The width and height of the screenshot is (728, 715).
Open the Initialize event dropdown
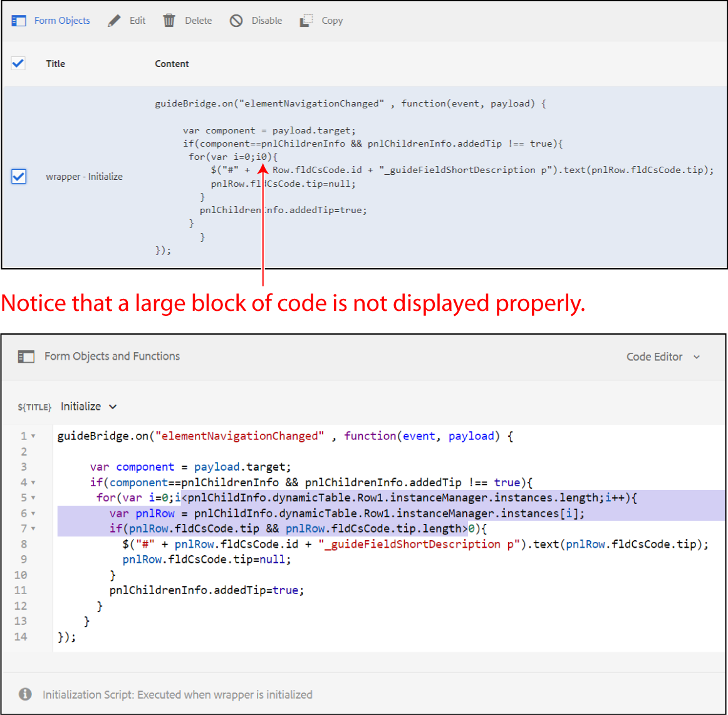coord(88,406)
